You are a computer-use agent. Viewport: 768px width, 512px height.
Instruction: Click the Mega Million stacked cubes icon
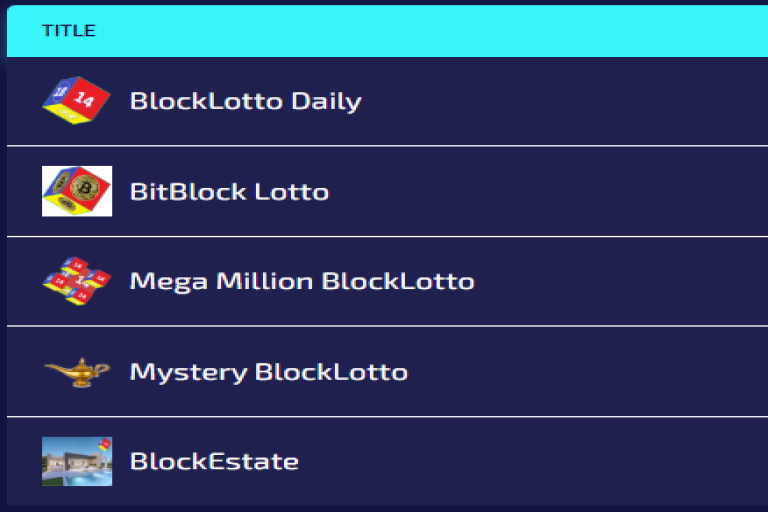point(76,281)
